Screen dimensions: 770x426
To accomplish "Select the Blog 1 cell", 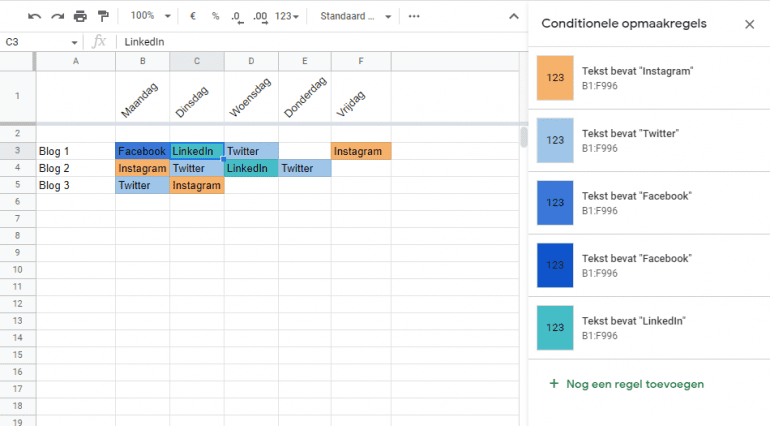I will point(76,151).
